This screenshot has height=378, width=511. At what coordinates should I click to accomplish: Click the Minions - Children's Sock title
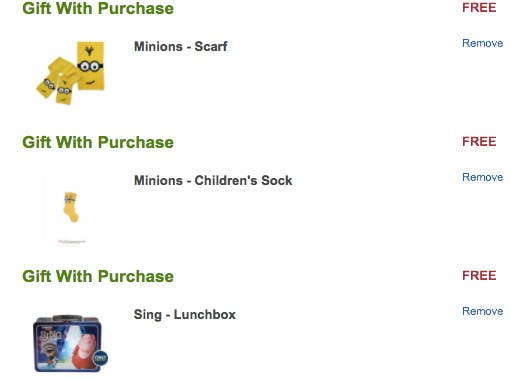213,180
